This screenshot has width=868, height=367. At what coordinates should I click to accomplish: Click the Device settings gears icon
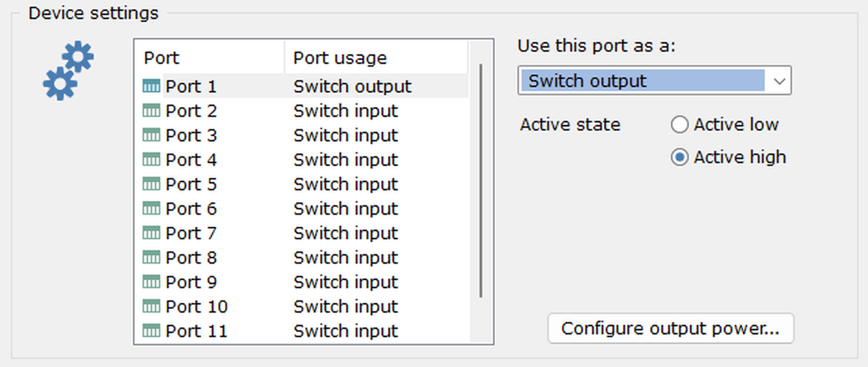point(68,70)
